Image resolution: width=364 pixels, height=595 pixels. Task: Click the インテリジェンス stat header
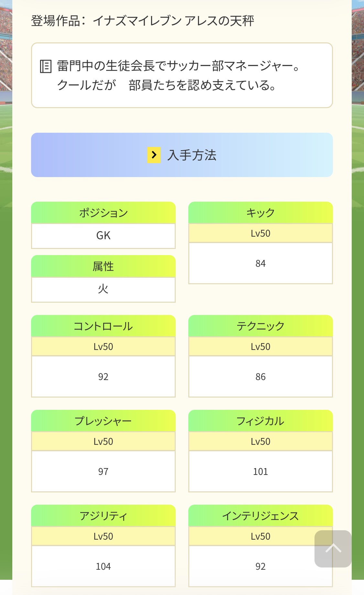[x=260, y=516]
